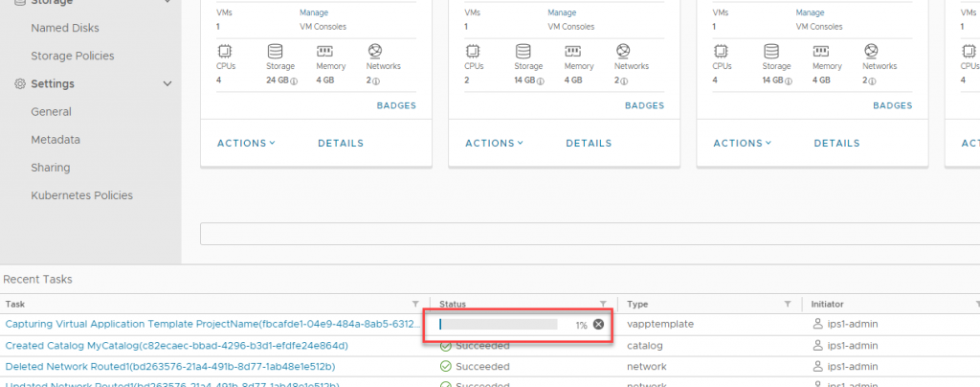Screen dimensions: 980x387
Task: Open BADGES in the 4-CPU, 14 GB card
Action: tap(893, 105)
